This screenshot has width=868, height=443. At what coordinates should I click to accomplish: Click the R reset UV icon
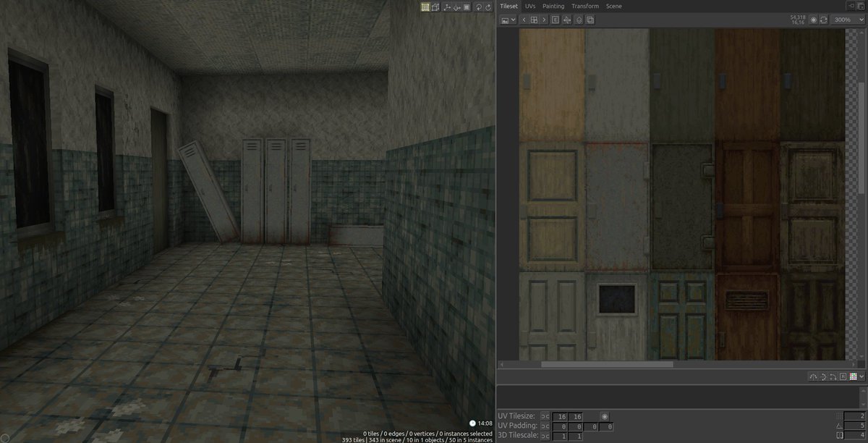click(843, 376)
